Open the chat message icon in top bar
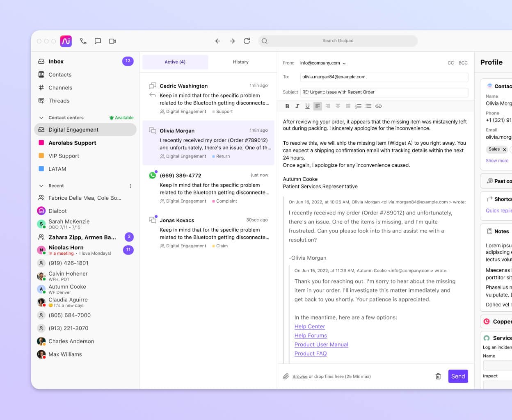Viewport: 512px width, 420px height. tap(98, 41)
